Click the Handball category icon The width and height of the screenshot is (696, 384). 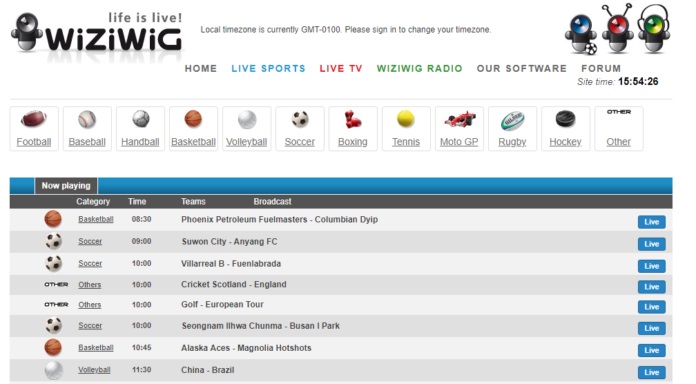pos(140,119)
